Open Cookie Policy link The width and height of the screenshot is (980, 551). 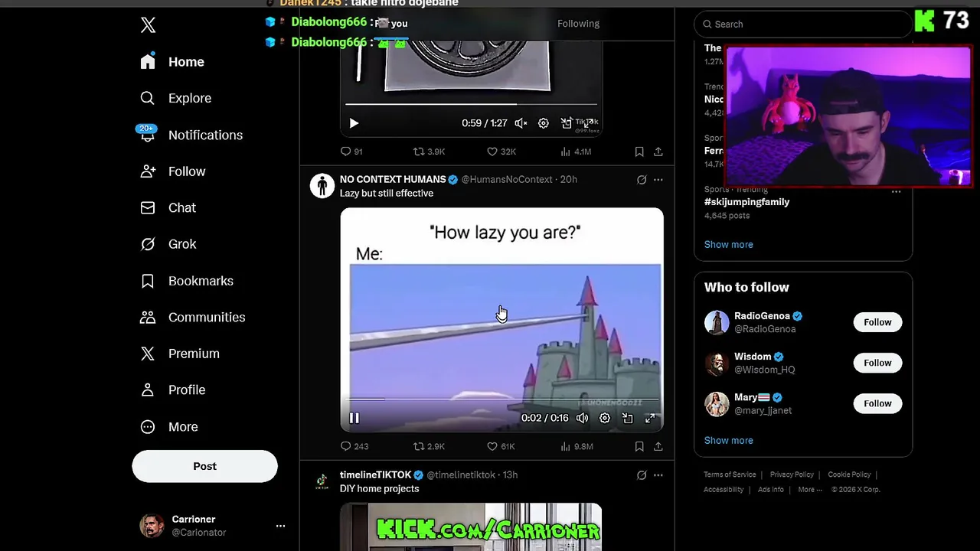pyautogui.click(x=849, y=474)
